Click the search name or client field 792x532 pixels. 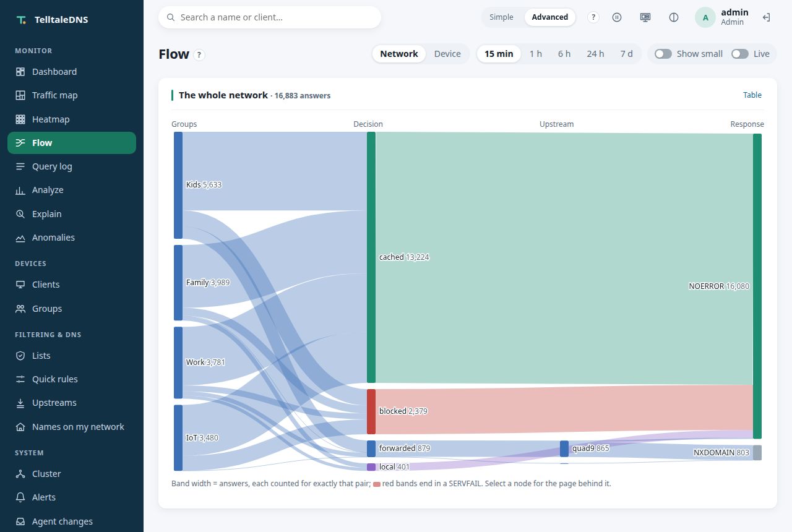click(270, 17)
